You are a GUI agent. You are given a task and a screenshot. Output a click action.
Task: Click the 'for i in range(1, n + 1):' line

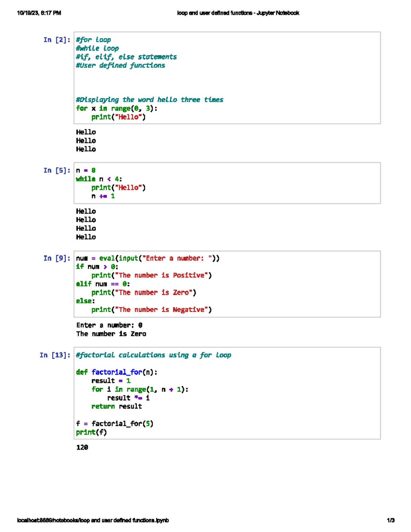pos(140,389)
